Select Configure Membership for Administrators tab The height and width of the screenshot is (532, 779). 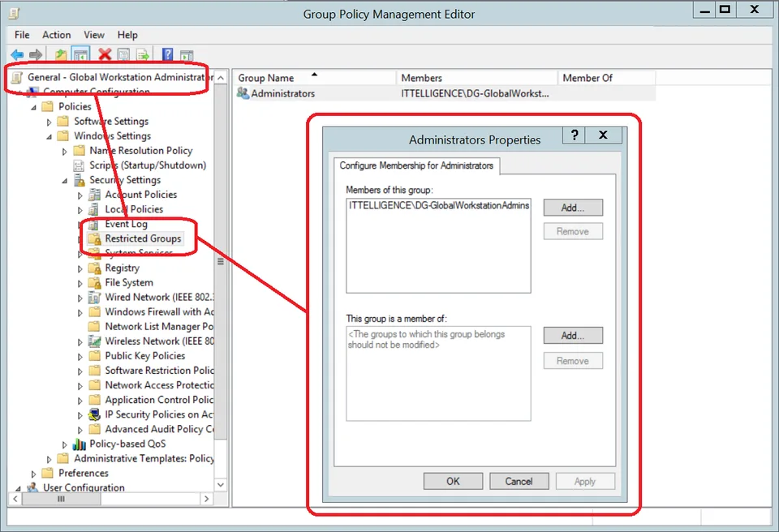click(x=416, y=165)
